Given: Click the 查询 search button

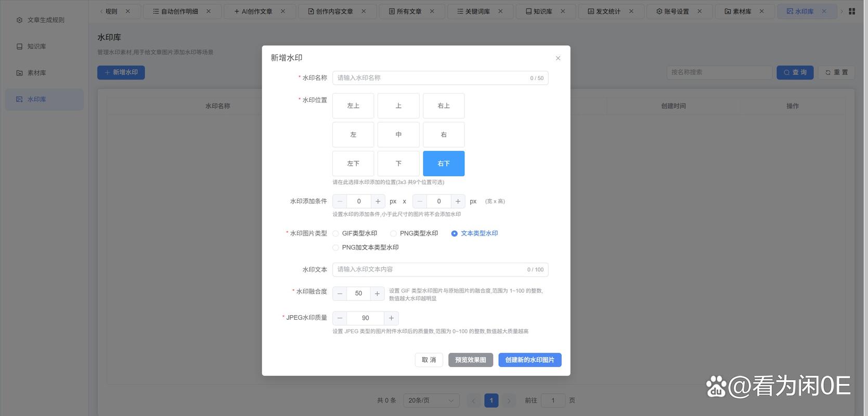Looking at the screenshot, I should click(x=795, y=72).
